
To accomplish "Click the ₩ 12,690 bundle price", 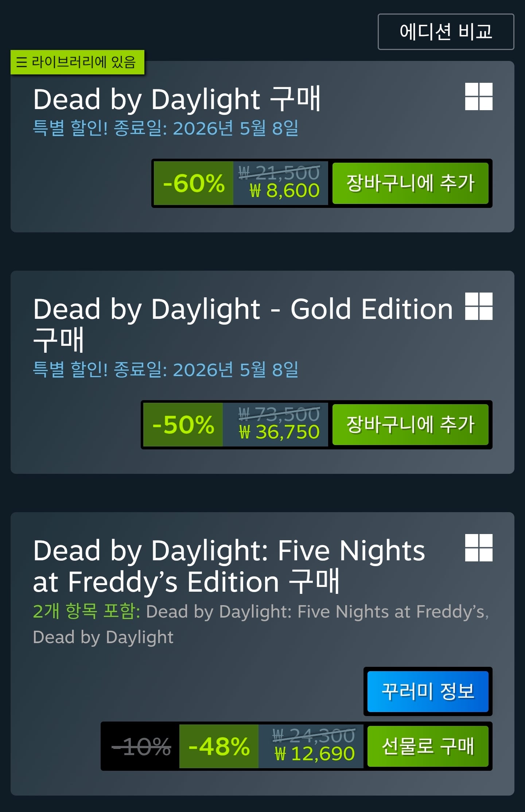I will pos(314,754).
